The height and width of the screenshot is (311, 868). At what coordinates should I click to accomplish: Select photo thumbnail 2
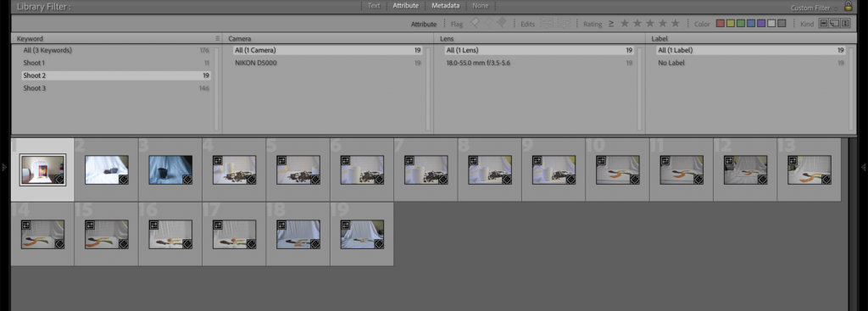coord(106,169)
